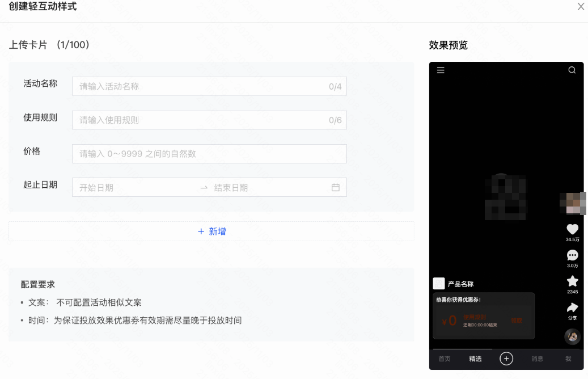Tap the round music disc icon
Viewport: 588px width, 379px height.
click(572, 336)
